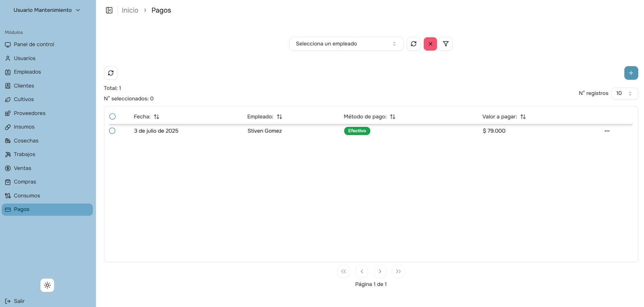Go to the Cosechas module
Viewport: 644px width, 307px height.
(x=26, y=141)
